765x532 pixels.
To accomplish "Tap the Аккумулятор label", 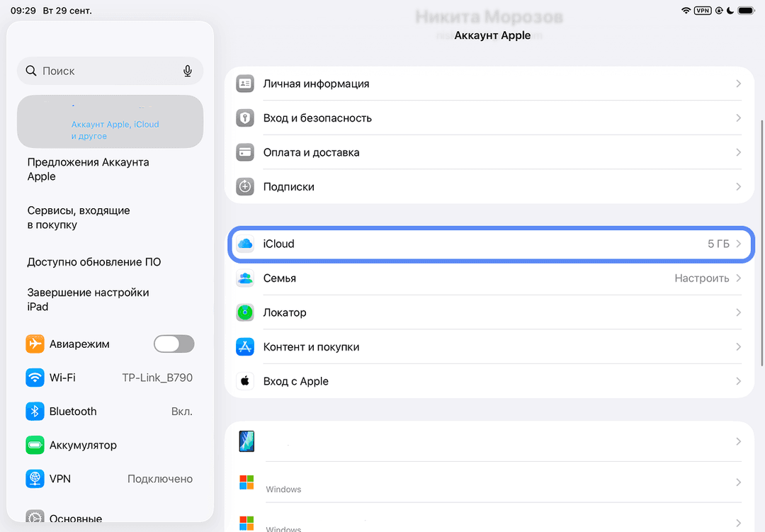I will point(83,445).
